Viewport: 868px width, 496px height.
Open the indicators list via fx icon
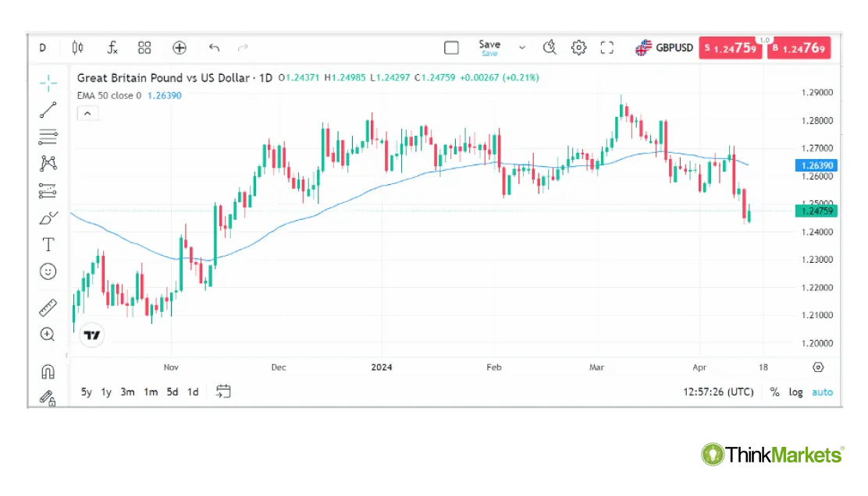[x=112, y=48]
